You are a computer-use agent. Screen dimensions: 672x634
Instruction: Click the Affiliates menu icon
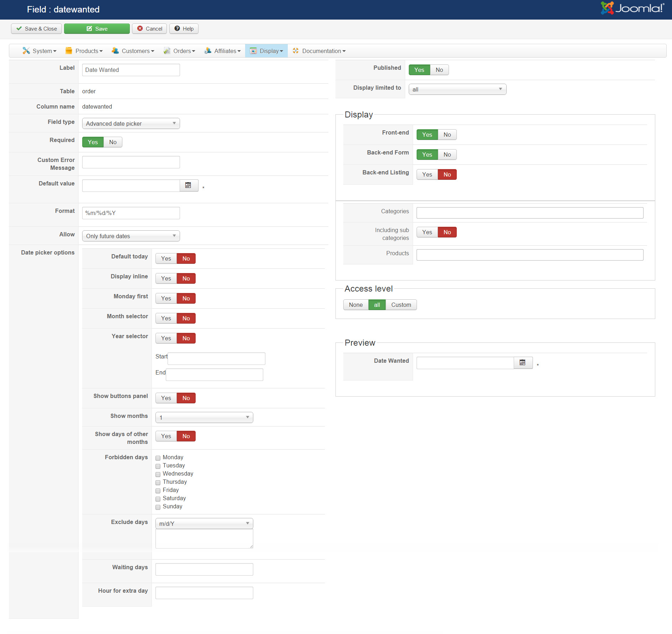[208, 51]
